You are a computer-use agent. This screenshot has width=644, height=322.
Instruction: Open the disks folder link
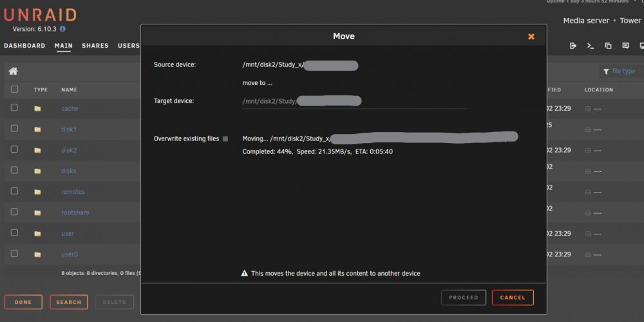coord(69,171)
